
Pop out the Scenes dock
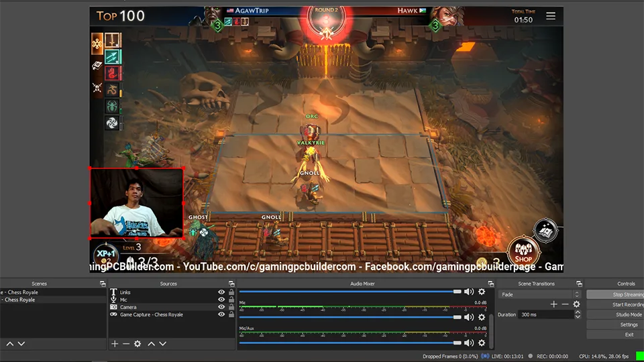pos(103,284)
